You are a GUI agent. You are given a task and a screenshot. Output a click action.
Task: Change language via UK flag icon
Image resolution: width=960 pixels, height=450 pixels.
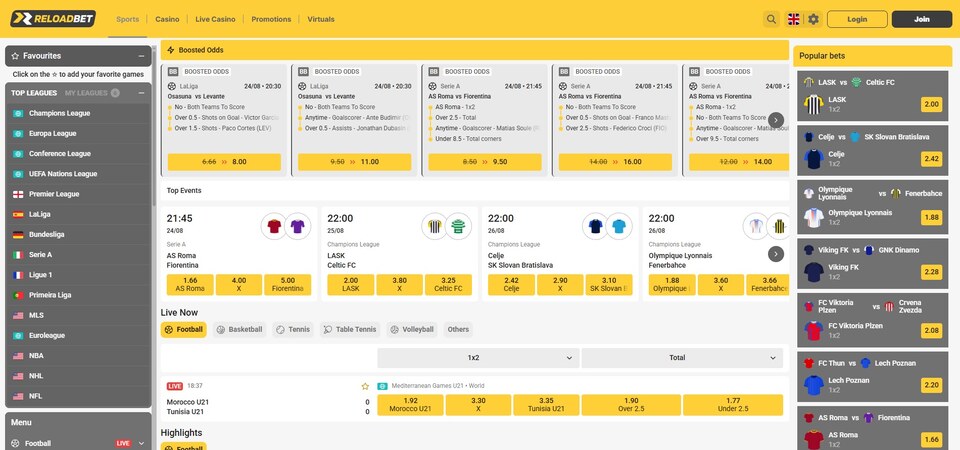click(x=793, y=19)
